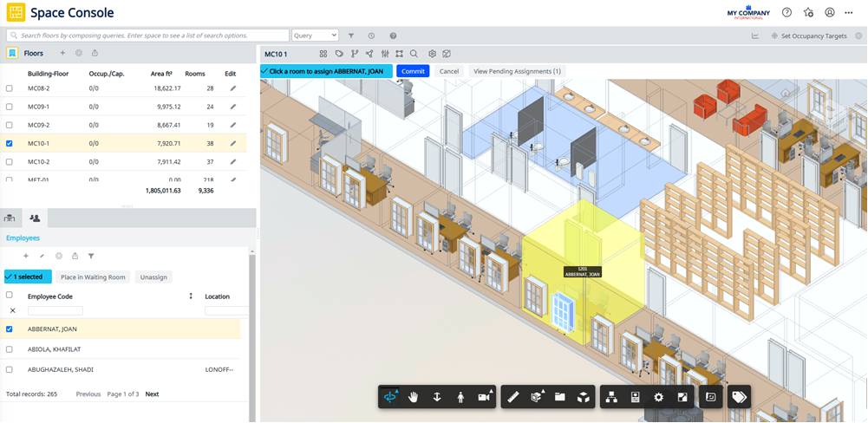Check the ABIOLA, KHAFILAT employee checkbox
Image resolution: width=868 pixels, height=423 pixels.
coord(9,349)
